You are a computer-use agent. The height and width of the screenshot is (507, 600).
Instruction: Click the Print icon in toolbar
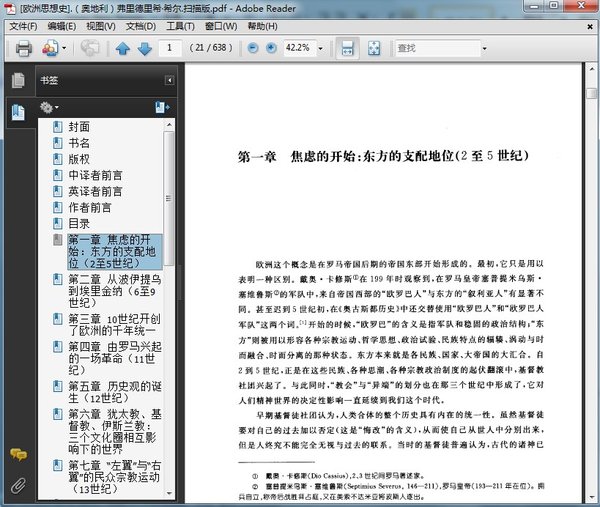[x=24, y=48]
